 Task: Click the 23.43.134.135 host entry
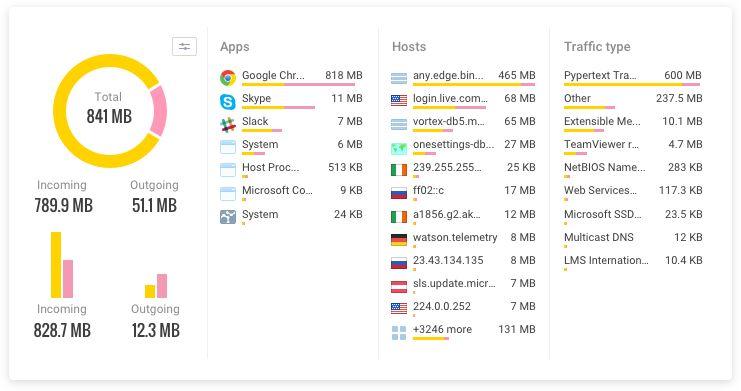click(463, 263)
